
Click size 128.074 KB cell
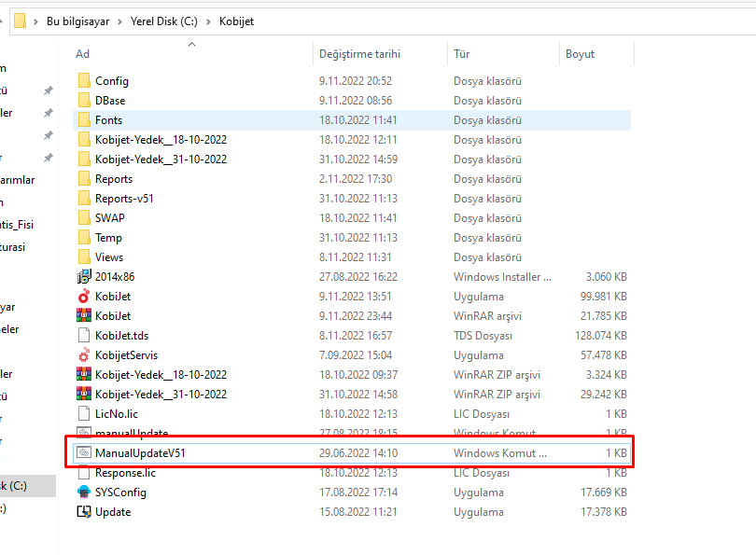601,335
